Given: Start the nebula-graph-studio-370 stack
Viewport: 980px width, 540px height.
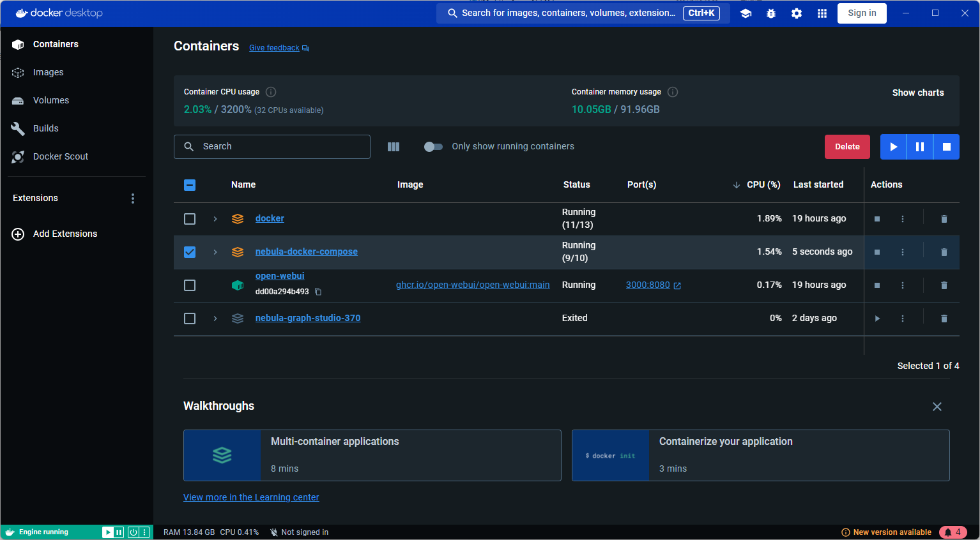Looking at the screenshot, I should coord(877,319).
